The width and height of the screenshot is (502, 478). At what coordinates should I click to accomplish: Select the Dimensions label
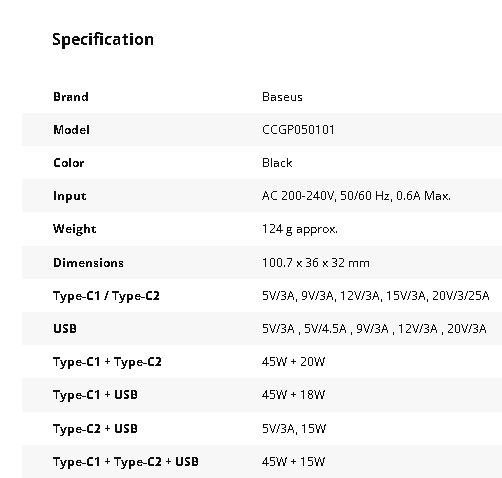click(x=88, y=263)
